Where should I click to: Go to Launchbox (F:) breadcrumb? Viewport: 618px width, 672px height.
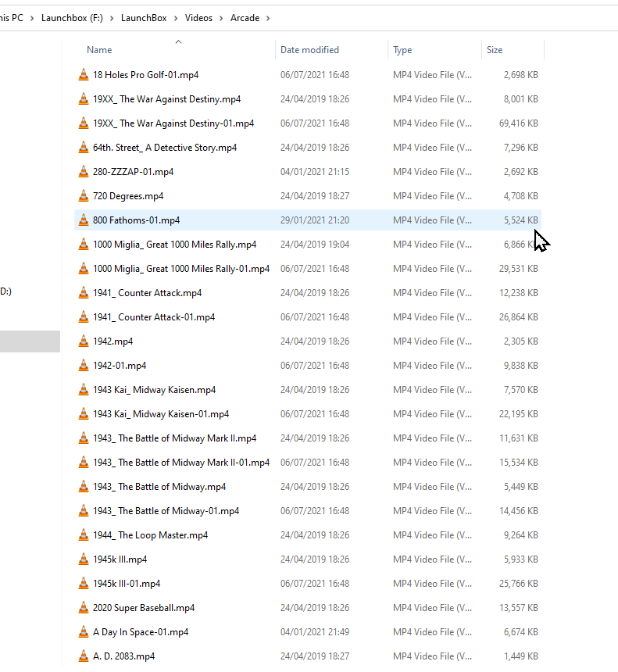(x=72, y=18)
